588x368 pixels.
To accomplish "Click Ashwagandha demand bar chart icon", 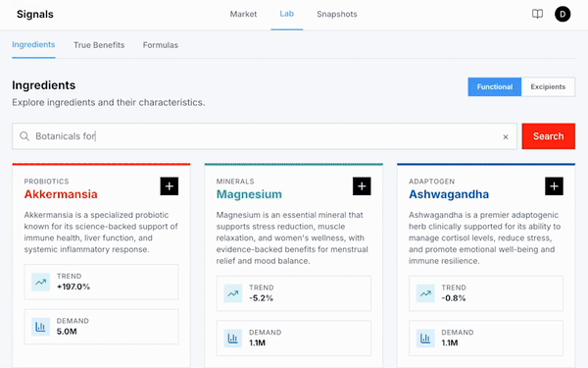I will coord(425,339).
